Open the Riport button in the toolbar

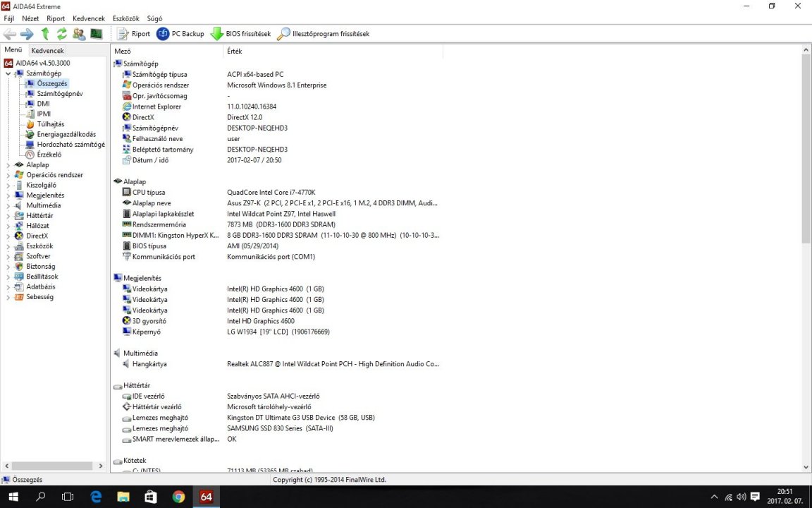pos(134,34)
